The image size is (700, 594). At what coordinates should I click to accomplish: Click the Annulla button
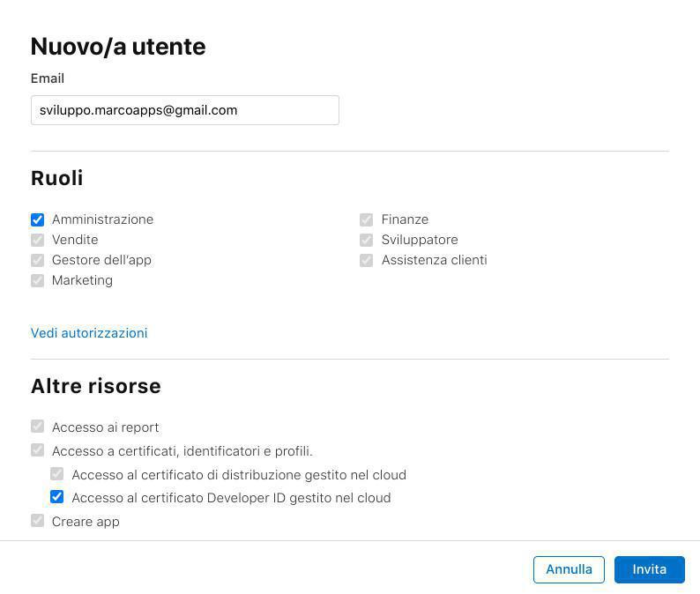click(569, 569)
